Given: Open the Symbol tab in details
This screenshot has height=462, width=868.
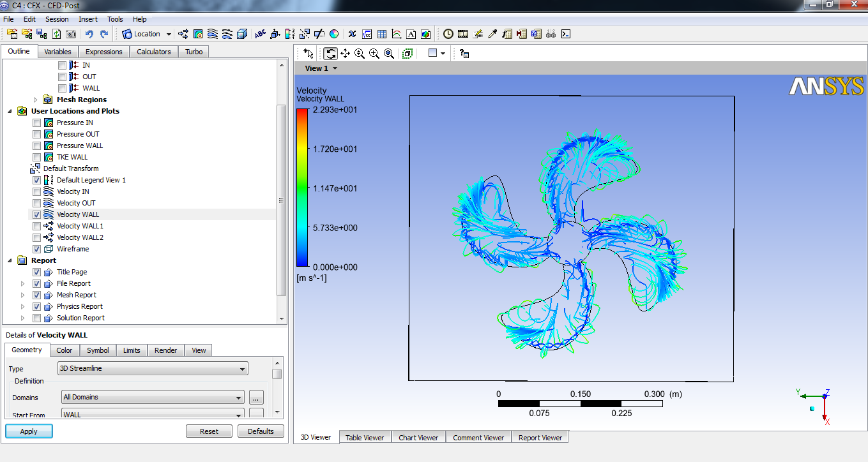Looking at the screenshot, I should pyautogui.click(x=98, y=350).
